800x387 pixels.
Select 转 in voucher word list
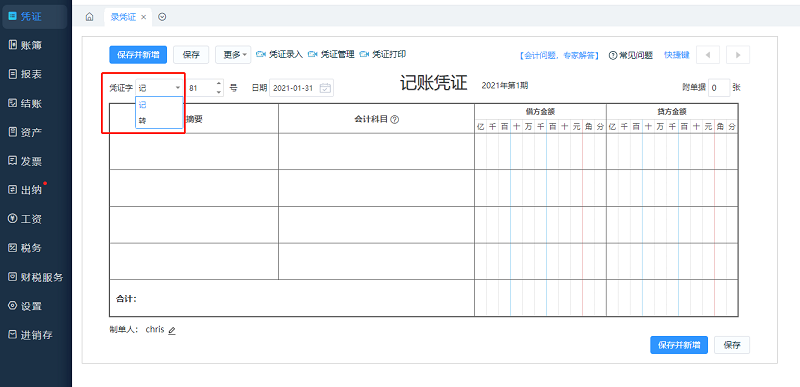click(x=159, y=120)
